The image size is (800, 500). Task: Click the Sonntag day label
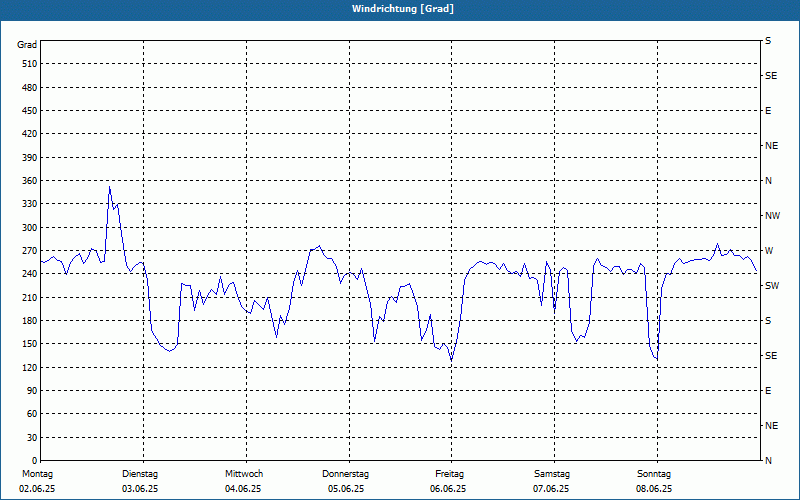pyautogui.click(x=654, y=474)
